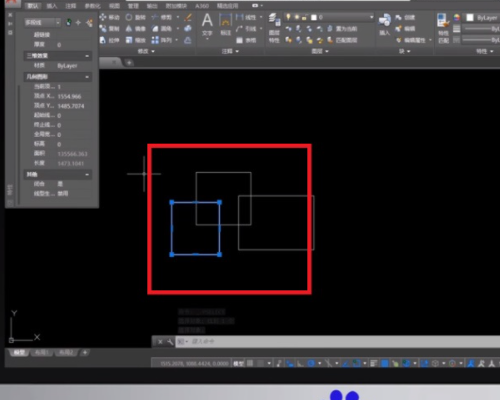Activate the Mirror tool icon

135,29
